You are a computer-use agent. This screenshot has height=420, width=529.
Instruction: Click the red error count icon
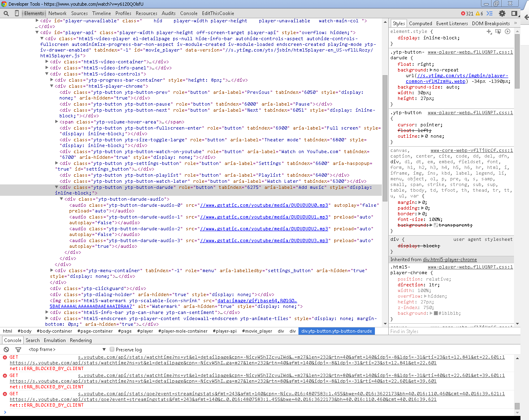point(463,13)
